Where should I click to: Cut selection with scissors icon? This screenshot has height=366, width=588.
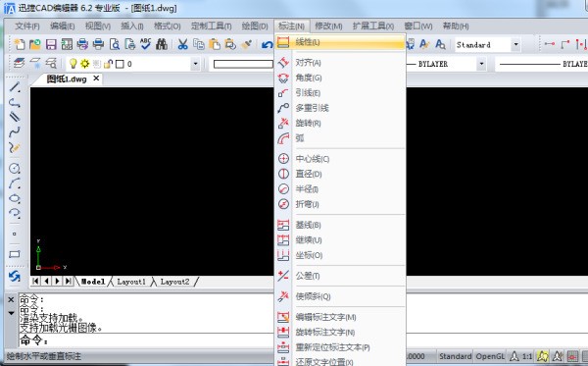182,44
